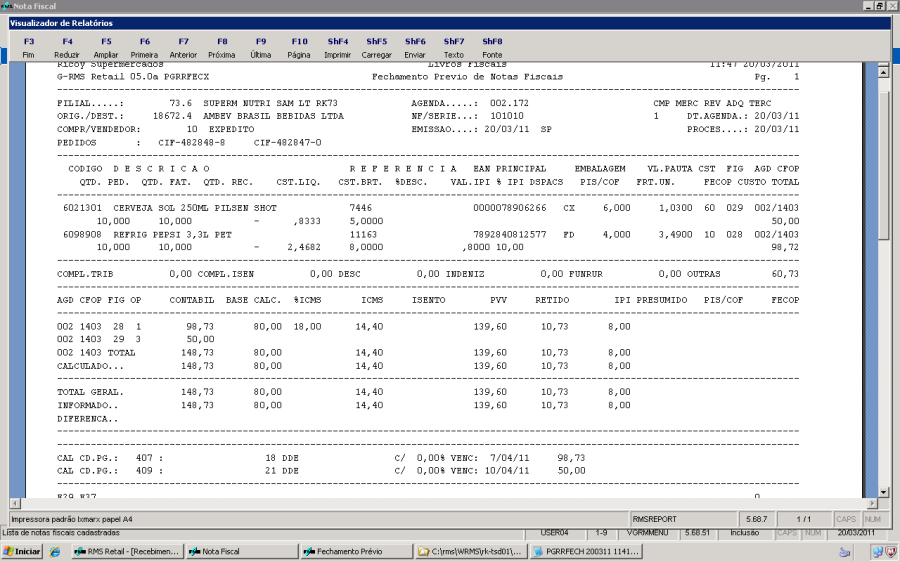Go to previous page with F7 Anterior
Image resolution: width=900 pixels, height=562 pixels.
pyautogui.click(x=183, y=48)
